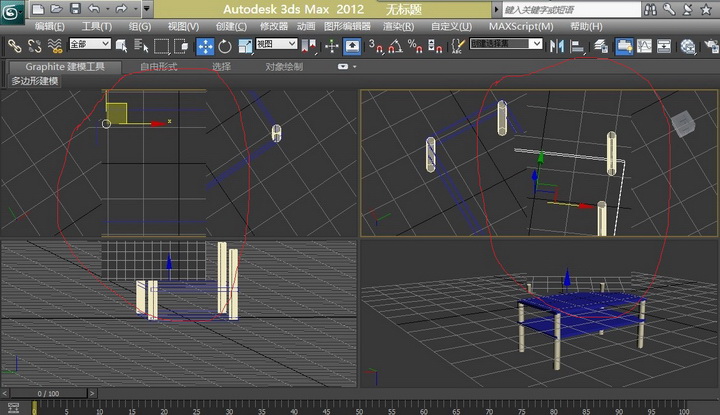
Task: Open the 图形编辑器 menu
Action: coord(347,27)
